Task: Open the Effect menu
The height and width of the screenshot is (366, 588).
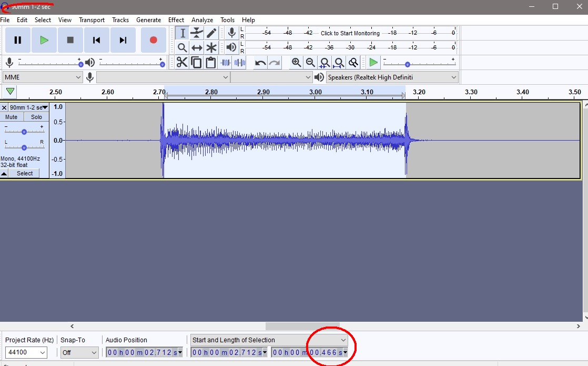Action: click(176, 20)
